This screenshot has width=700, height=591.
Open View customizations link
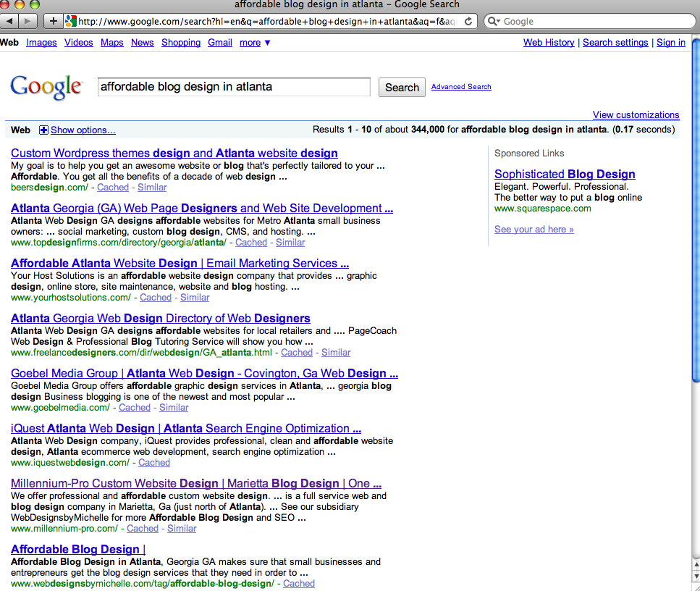(636, 115)
